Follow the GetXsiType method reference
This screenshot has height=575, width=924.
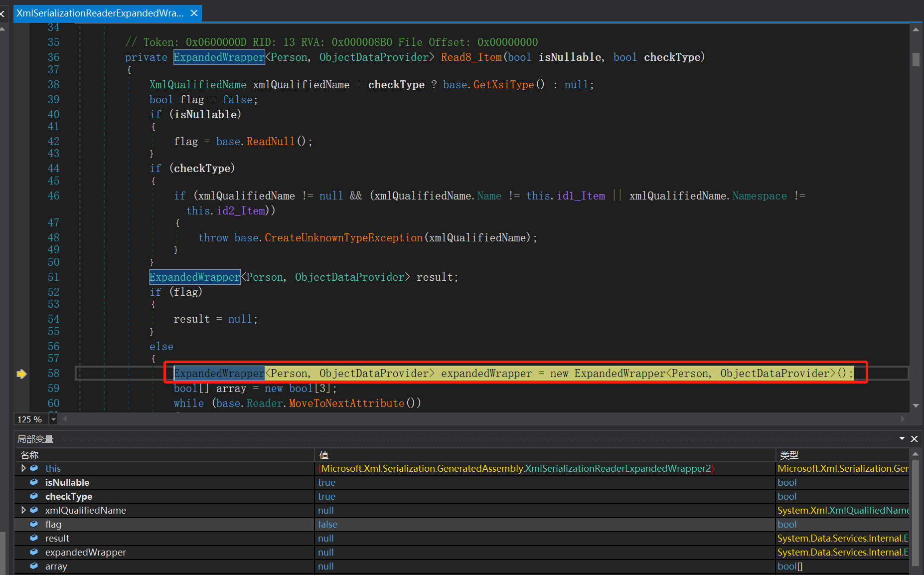(x=503, y=85)
